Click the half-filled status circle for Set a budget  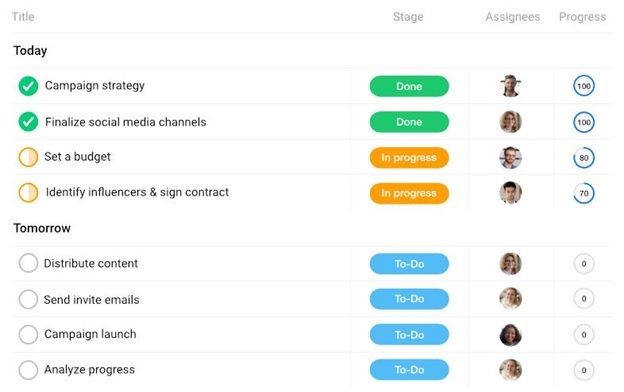(x=28, y=157)
